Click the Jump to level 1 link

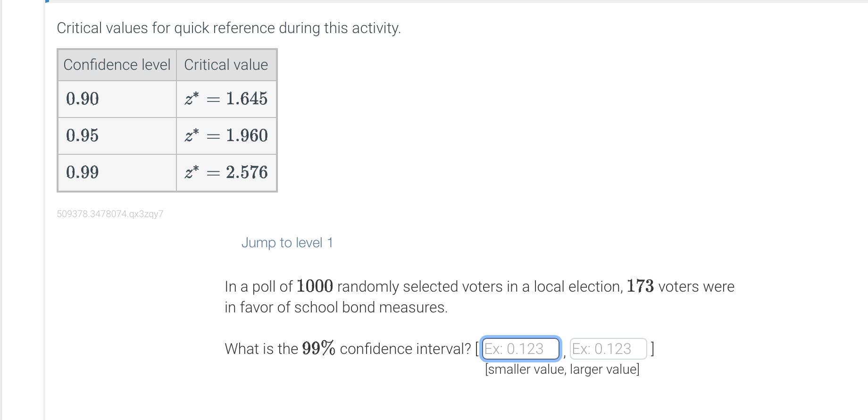pyautogui.click(x=287, y=243)
